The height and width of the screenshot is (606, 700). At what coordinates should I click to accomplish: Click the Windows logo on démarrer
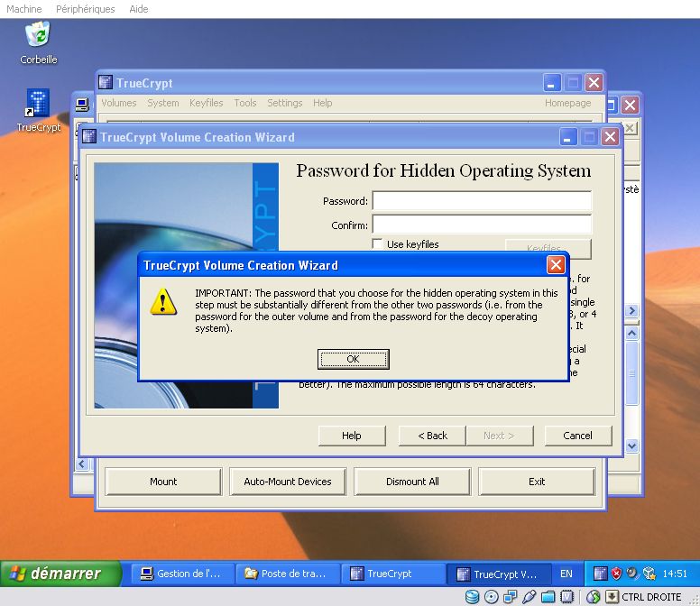18,574
